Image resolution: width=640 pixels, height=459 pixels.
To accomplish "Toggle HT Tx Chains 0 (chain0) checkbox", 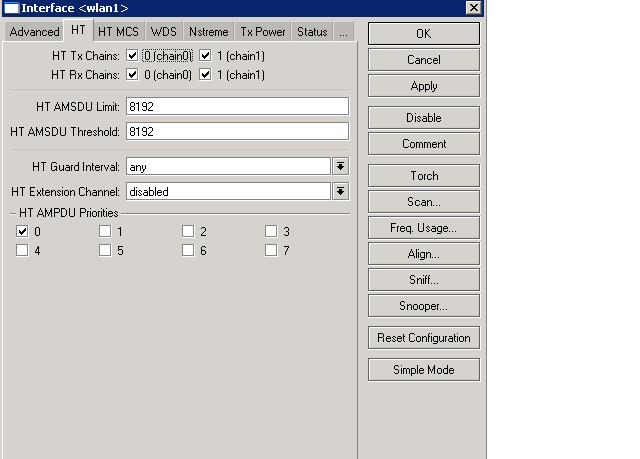I will pos(132,55).
